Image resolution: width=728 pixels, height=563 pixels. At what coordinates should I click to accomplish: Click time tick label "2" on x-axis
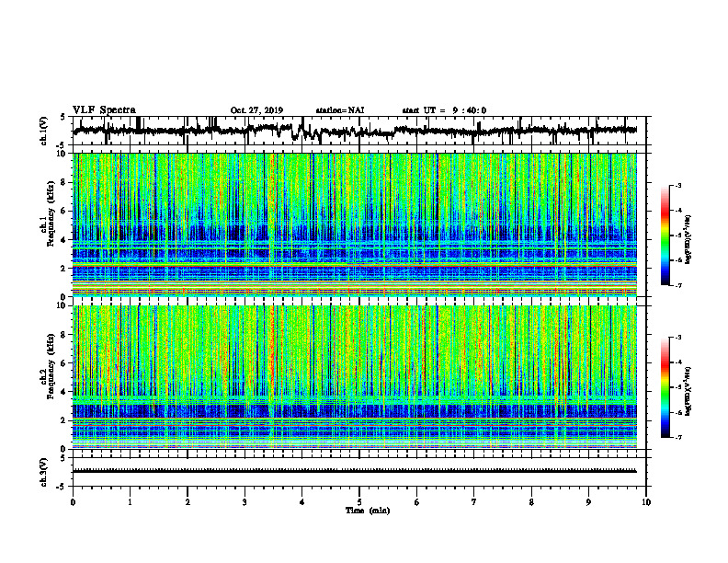pyautogui.click(x=188, y=502)
